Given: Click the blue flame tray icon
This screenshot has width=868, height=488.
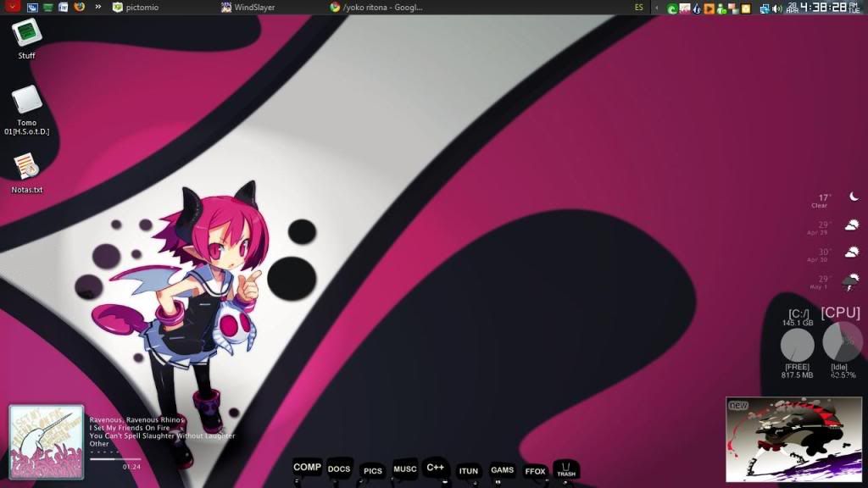Looking at the screenshot, I should 697,8.
